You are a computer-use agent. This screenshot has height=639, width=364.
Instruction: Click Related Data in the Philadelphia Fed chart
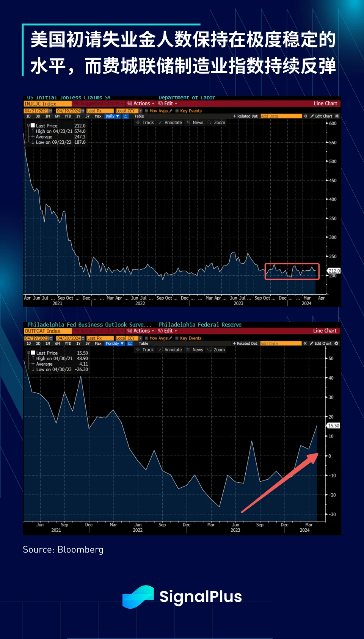pos(245,343)
